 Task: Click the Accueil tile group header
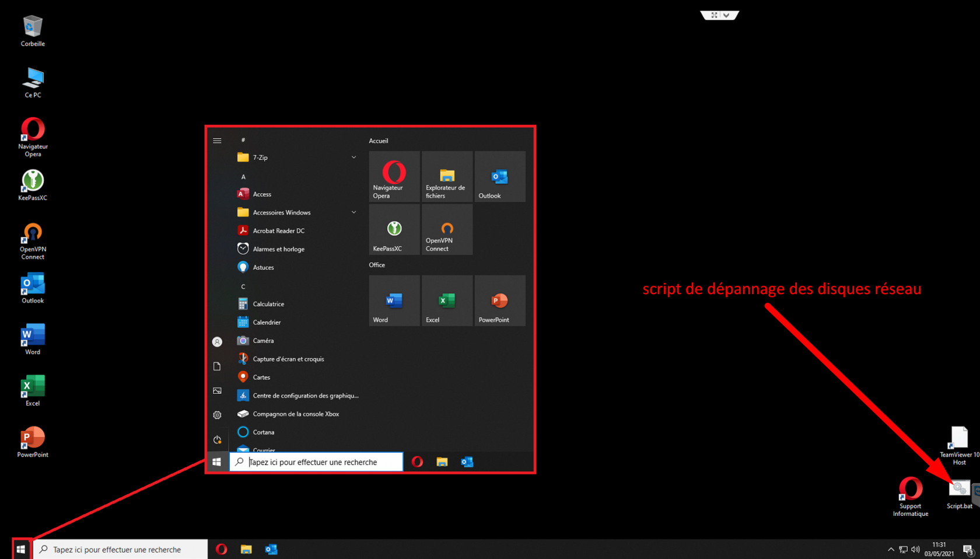(x=379, y=141)
